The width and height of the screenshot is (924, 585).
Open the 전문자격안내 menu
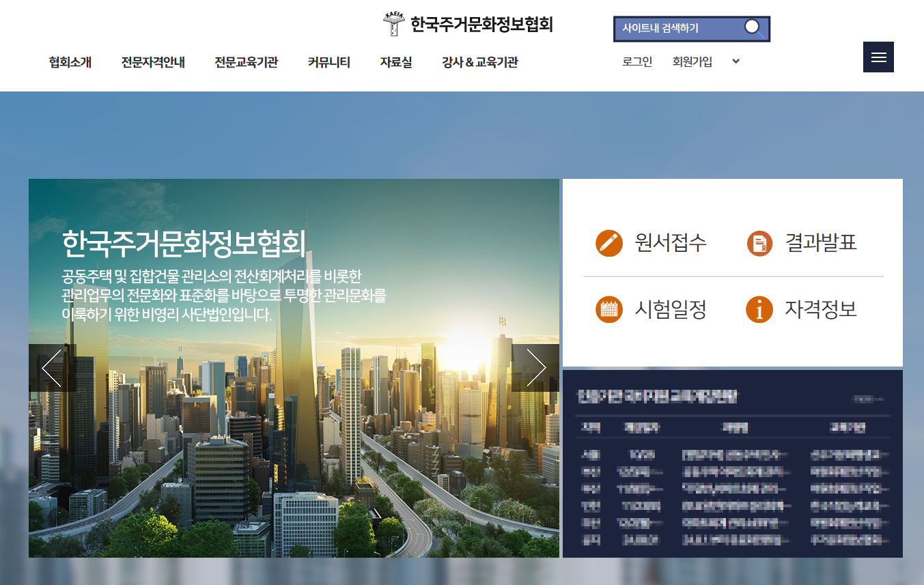153,63
